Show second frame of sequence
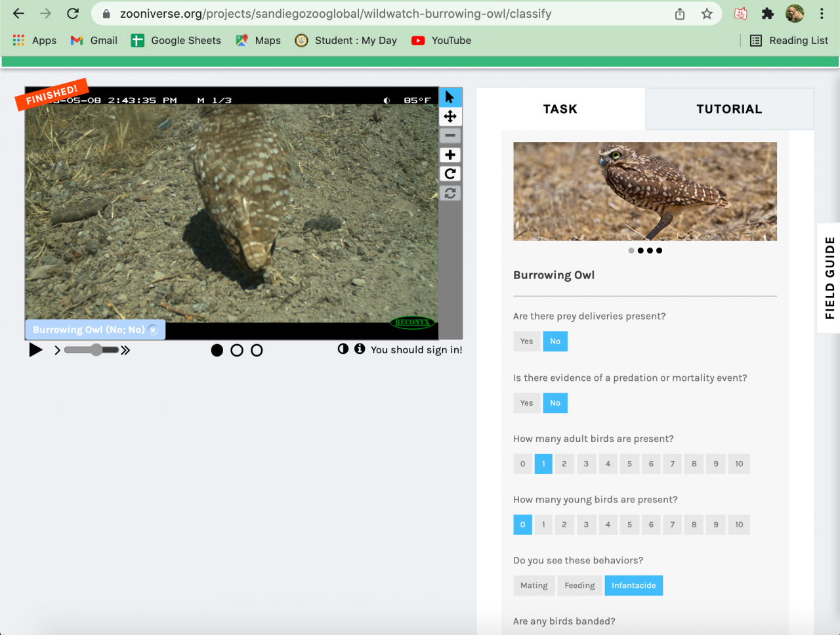The height and width of the screenshot is (635, 840). 237,351
